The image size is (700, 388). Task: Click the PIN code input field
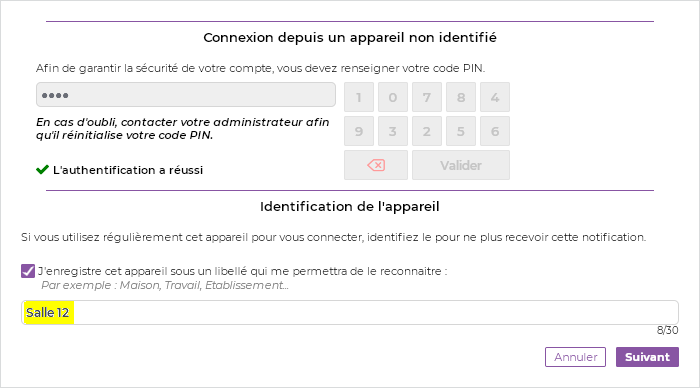(186, 95)
